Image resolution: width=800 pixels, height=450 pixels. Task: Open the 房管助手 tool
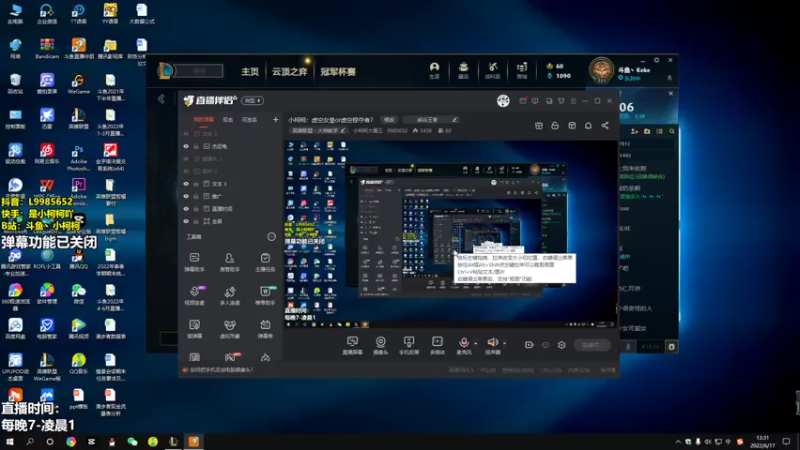(x=230, y=262)
